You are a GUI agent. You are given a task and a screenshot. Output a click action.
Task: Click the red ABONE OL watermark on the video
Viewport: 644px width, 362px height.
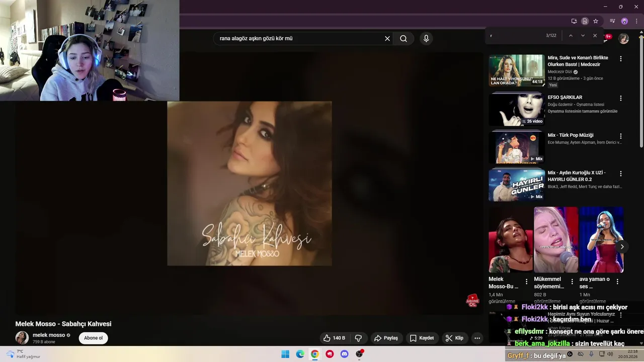pyautogui.click(x=472, y=301)
